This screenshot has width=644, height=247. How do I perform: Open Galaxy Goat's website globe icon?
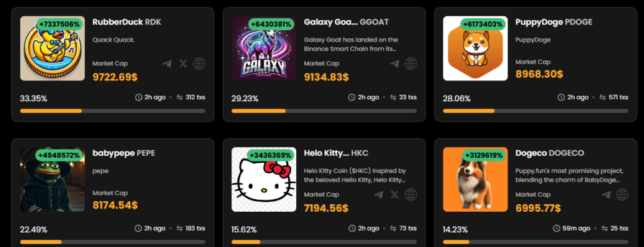pos(411,63)
